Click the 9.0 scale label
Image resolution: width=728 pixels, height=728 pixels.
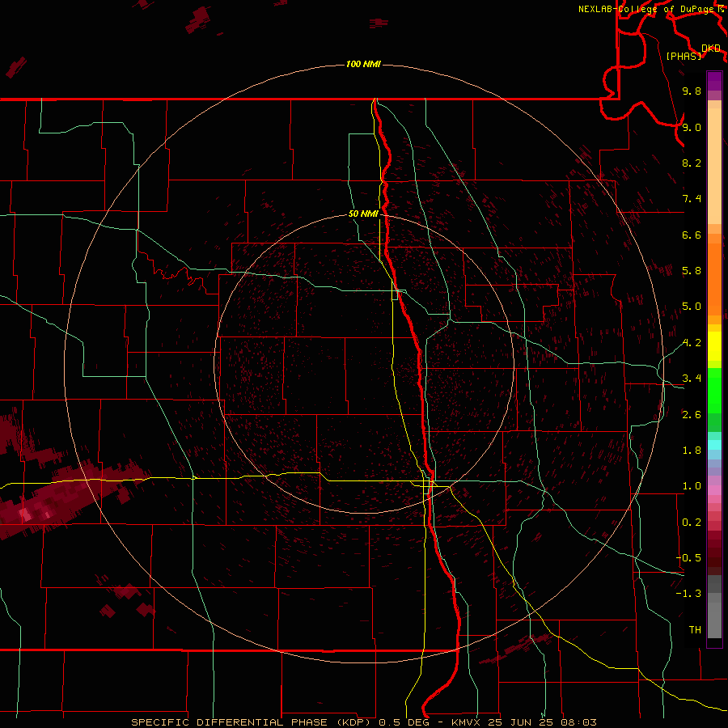point(692,127)
